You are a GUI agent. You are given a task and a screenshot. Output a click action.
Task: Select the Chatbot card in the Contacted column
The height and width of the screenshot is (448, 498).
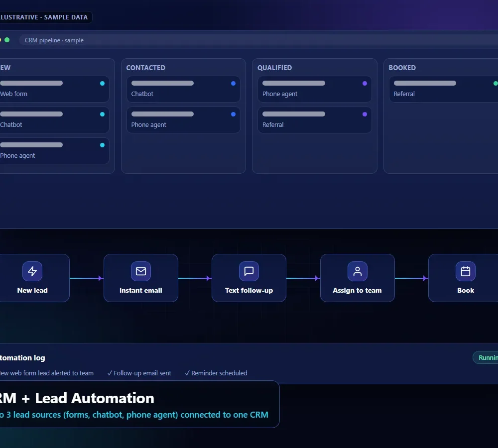(183, 89)
